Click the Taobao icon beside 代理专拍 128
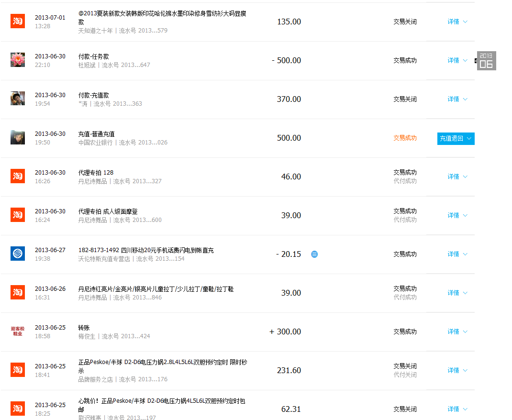The image size is (512, 420). [18, 176]
